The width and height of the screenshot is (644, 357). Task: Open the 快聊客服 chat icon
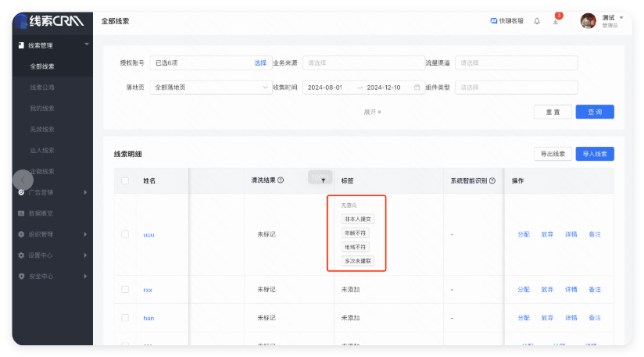[494, 21]
